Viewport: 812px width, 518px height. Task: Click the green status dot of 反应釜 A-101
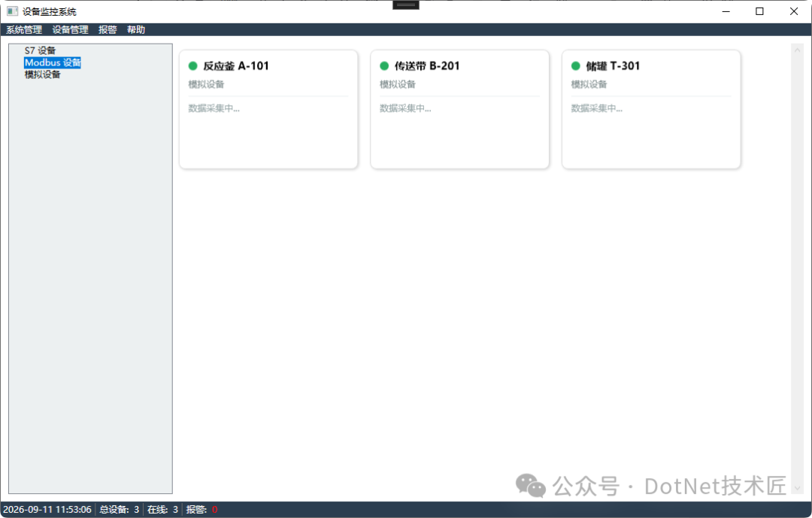click(x=192, y=66)
